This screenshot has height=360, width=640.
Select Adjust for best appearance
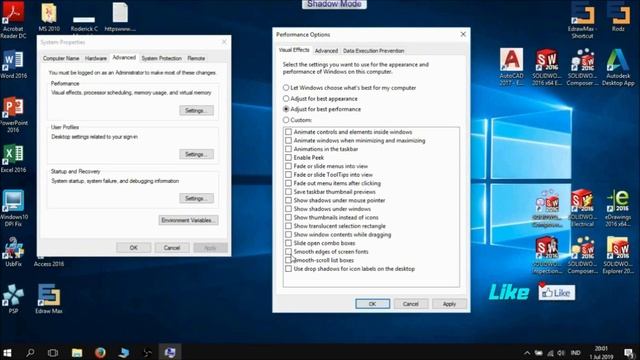pyautogui.click(x=320, y=99)
